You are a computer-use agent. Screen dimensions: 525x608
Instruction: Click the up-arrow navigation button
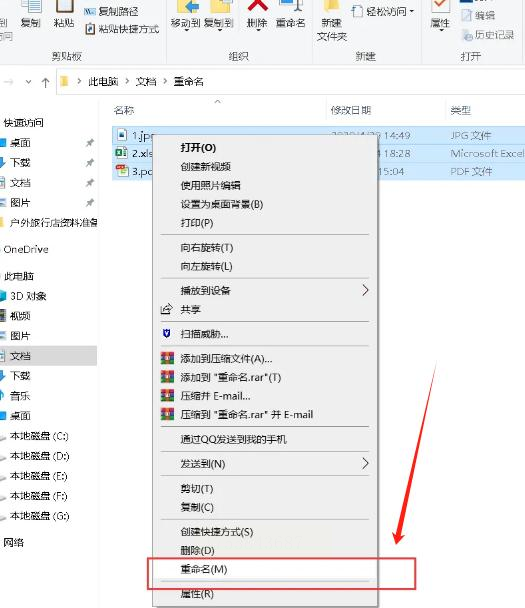coord(45,82)
